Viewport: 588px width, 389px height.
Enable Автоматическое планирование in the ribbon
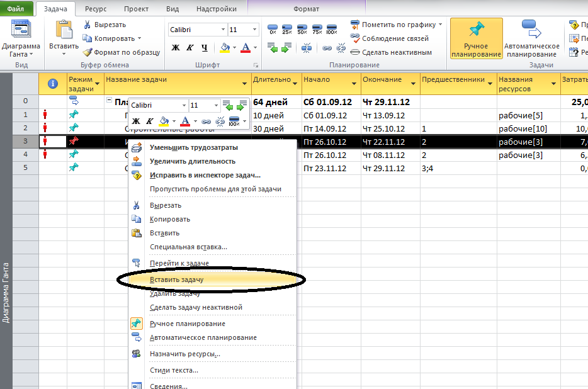click(532, 38)
